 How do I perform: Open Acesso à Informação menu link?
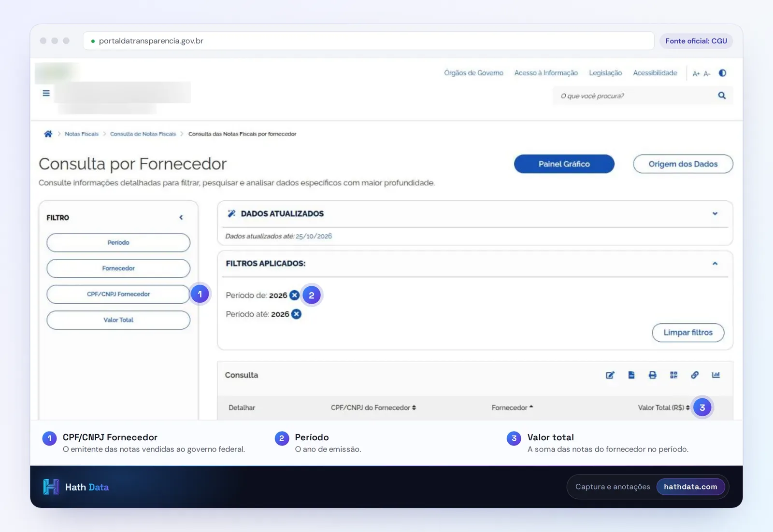click(546, 73)
